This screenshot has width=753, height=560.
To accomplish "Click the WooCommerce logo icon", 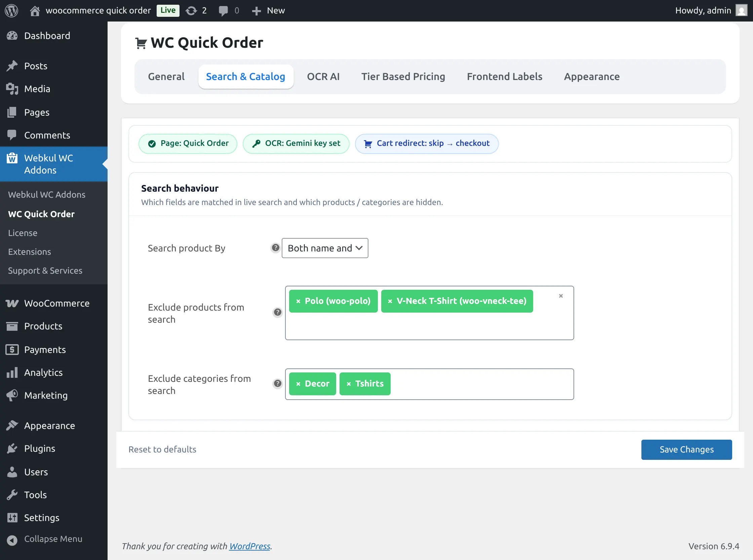I will 12,303.
